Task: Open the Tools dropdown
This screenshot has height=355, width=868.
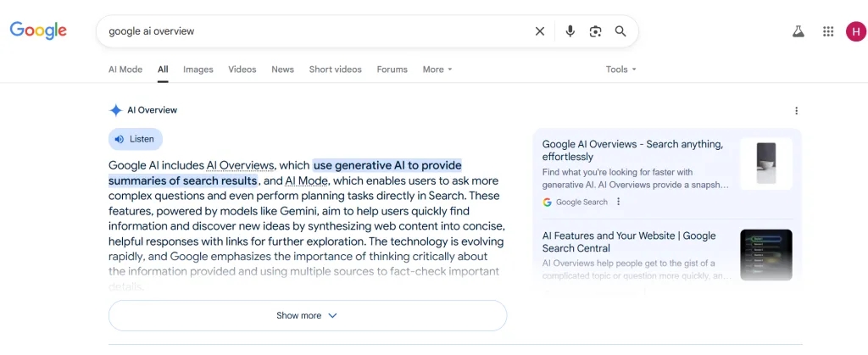Action: [620, 69]
